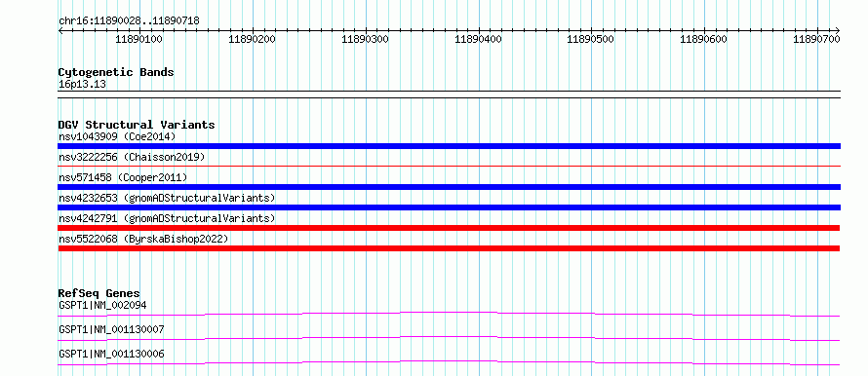Open variant nsv571458 (Cooper2011) label

point(123,177)
